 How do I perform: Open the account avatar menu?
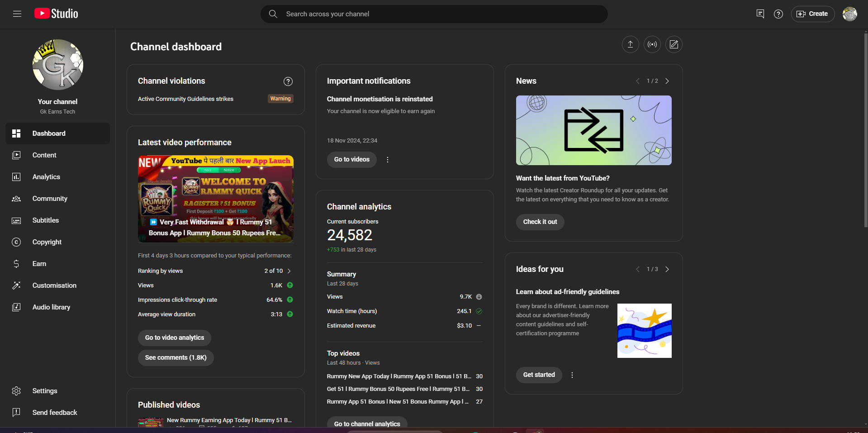[850, 14]
